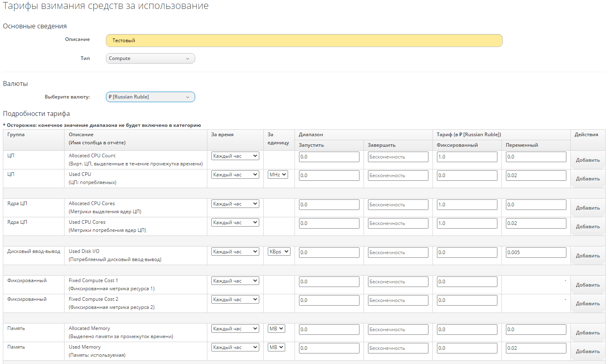Open the Тип dropdown showing Compute
The image size is (611, 364).
pyautogui.click(x=150, y=58)
